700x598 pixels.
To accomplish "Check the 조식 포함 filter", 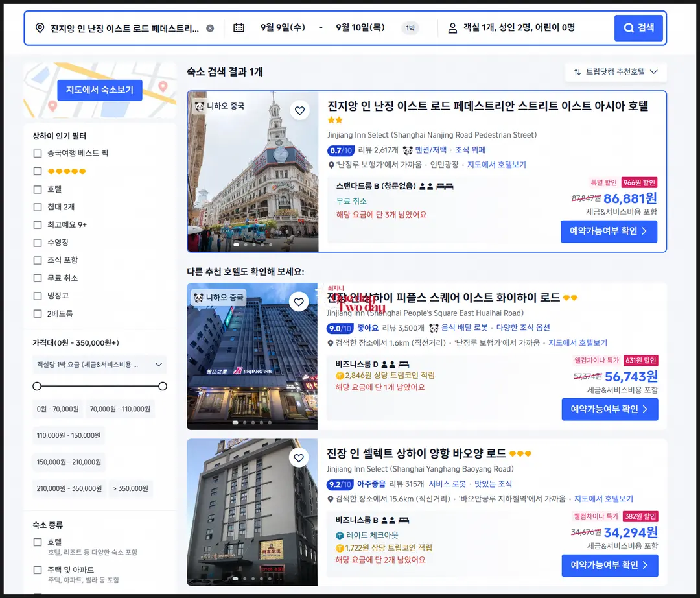I will [38, 260].
